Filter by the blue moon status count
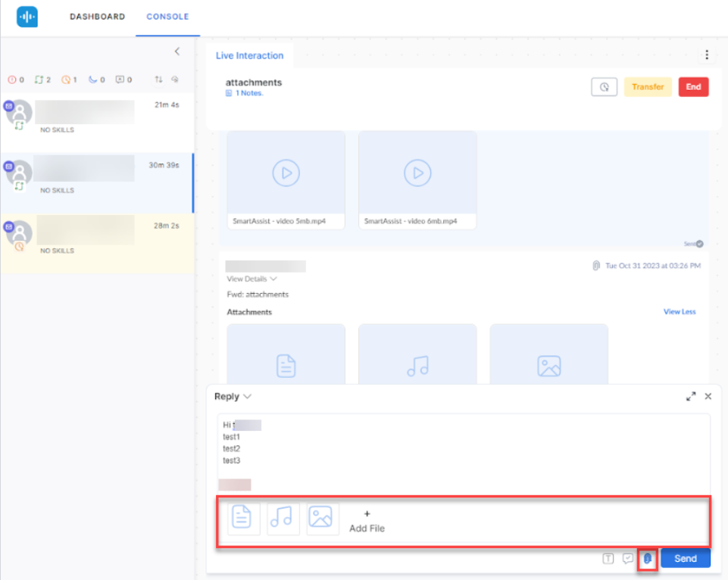The height and width of the screenshot is (580, 728). [96, 80]
